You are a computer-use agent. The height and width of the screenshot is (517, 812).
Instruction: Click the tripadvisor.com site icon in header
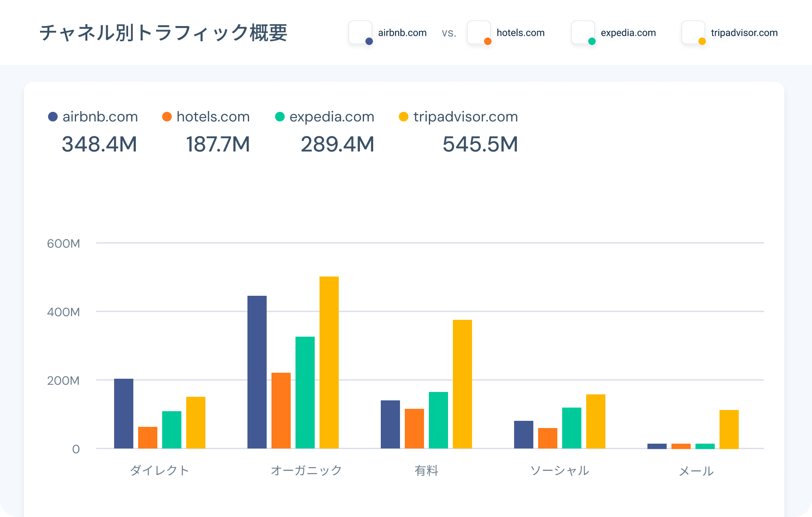point(693,32)
